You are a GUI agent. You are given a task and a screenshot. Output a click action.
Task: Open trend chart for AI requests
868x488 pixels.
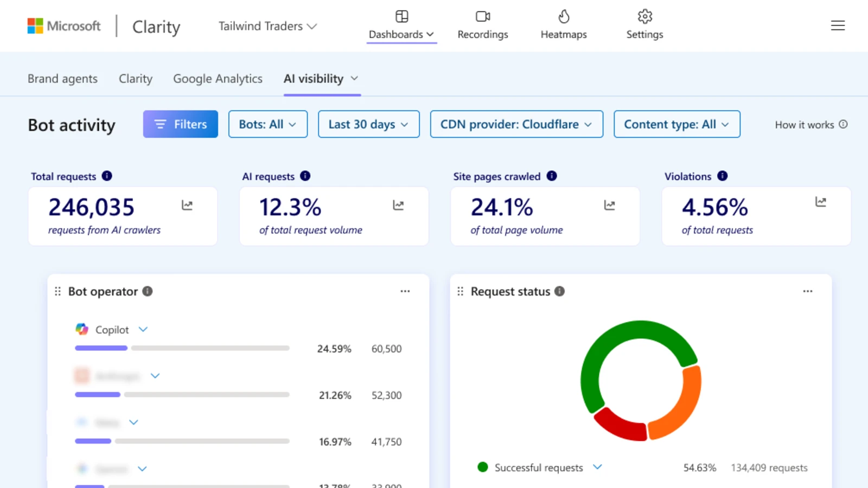(x=398, y=205)
